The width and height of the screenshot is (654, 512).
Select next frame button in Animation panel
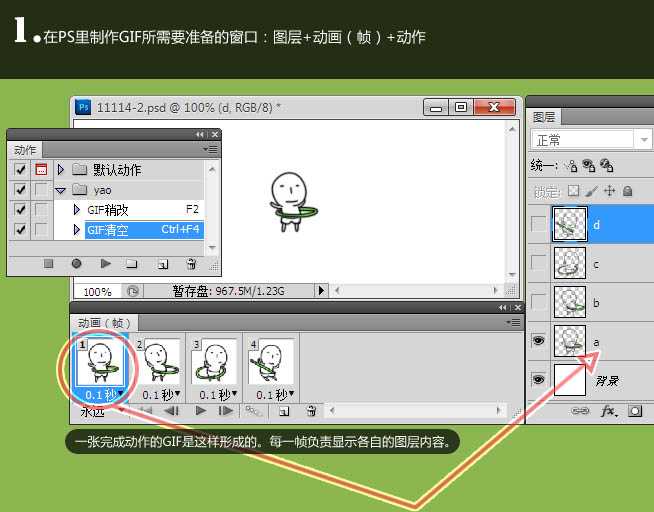click(x=226, y=411)
